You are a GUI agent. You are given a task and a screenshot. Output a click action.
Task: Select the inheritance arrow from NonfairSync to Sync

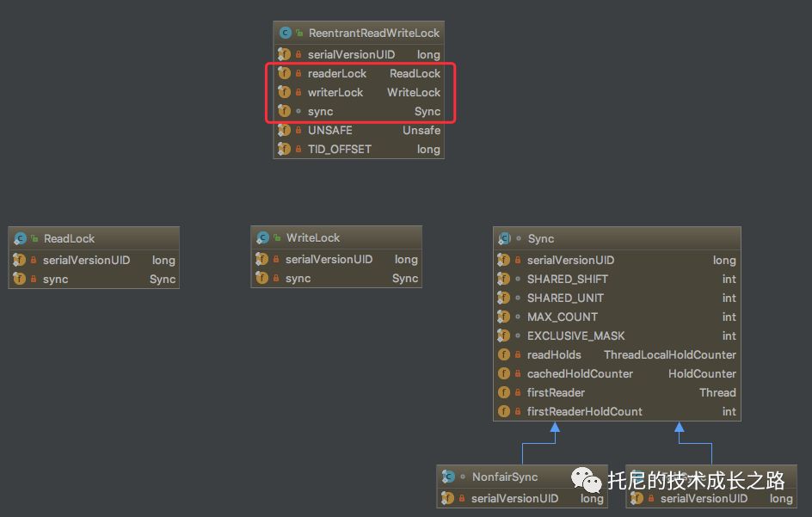[538, 443]
